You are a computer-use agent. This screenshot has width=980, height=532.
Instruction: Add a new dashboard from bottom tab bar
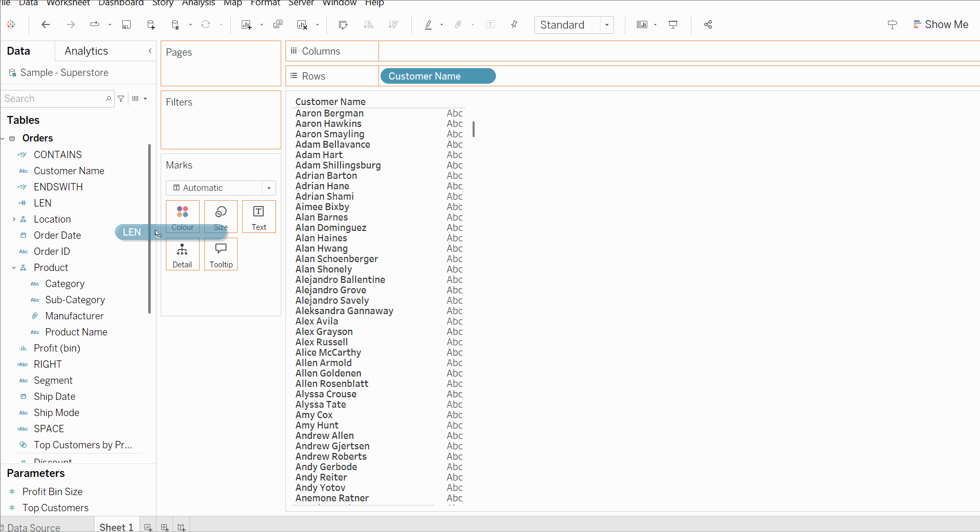click(x=165, y=527)
